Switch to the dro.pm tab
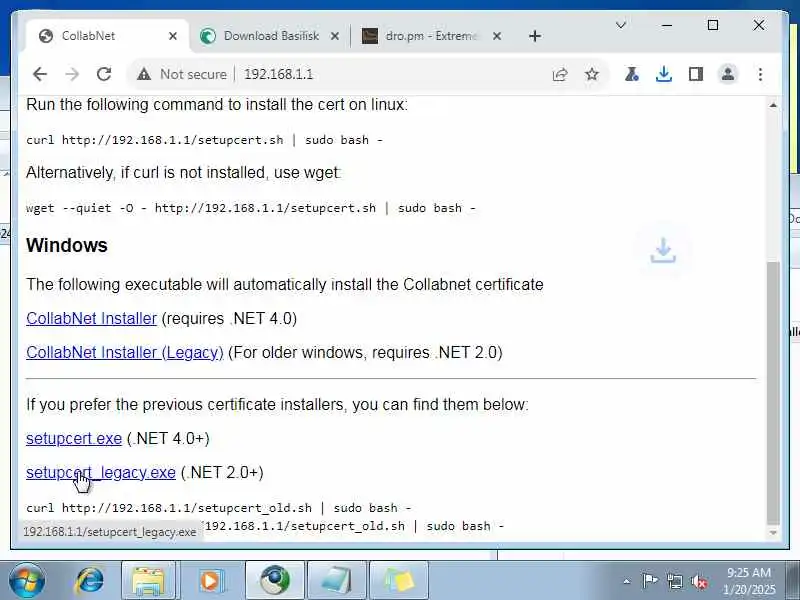Image resolution: width=800 pixels, height=600 pixels. (x=431, y=36)
